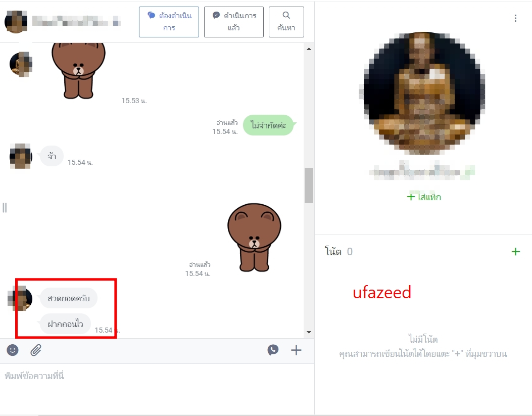Click the search magnifier button ค้นหา

click(286, 22)
